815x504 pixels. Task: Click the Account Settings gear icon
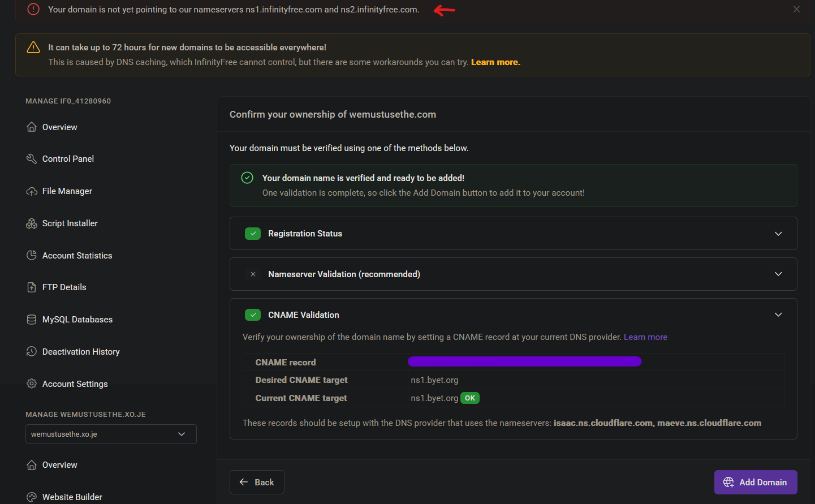[32, 384]
